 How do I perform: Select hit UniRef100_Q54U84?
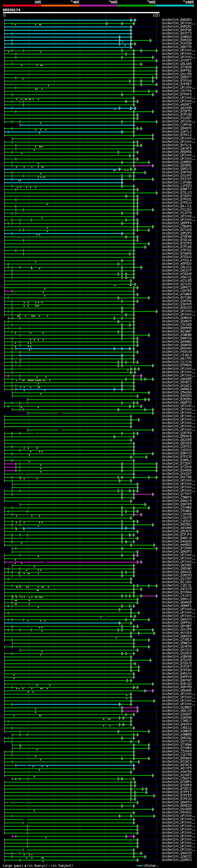177,393
